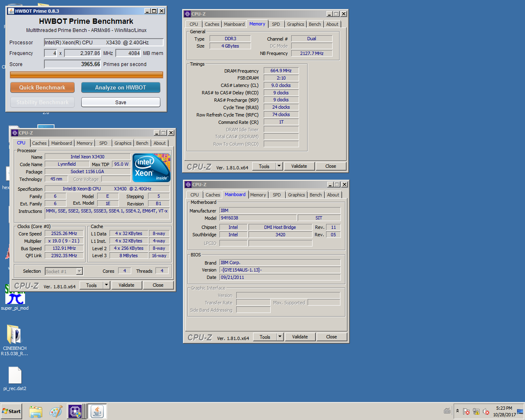Click Close button in CPU-Z Mainboard window

click(x=332, y=337)
